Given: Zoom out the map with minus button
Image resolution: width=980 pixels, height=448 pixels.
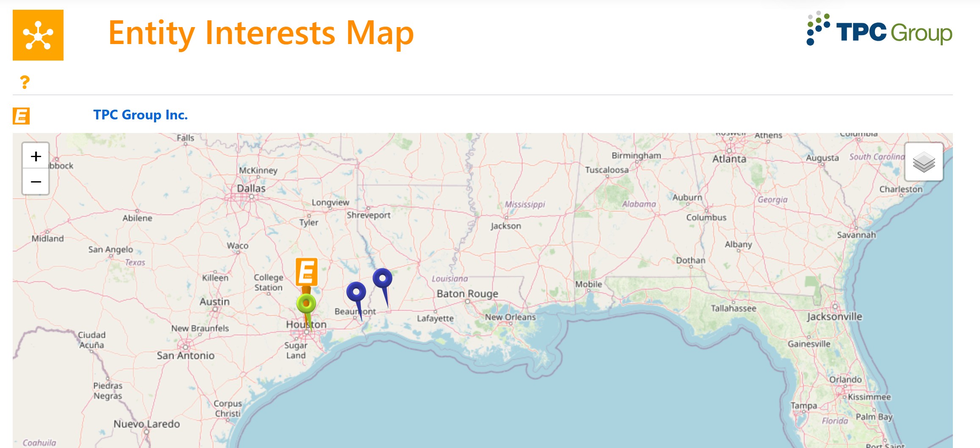Looking at the screenshot, I should [x=36, y=182].
